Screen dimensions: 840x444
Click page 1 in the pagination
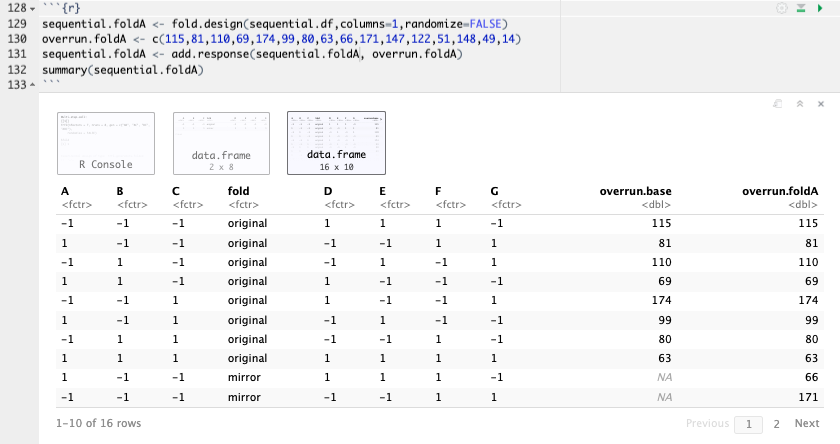pos(747,424)
